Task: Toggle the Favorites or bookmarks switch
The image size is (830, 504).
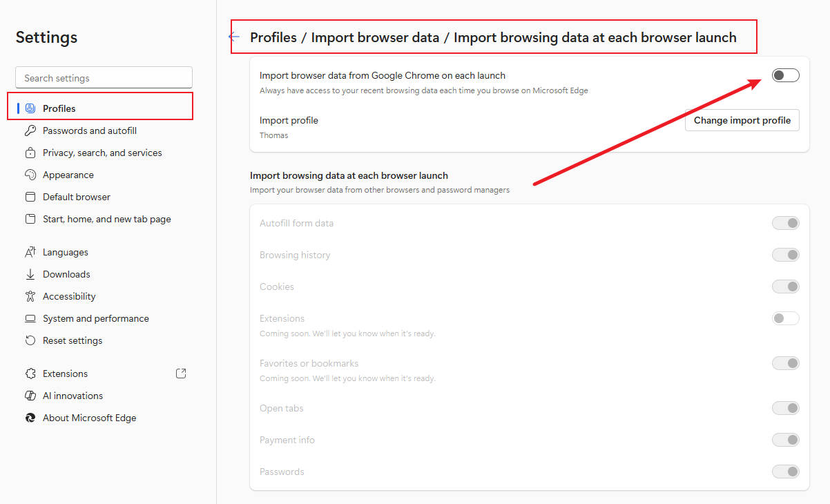Action: 785,363
